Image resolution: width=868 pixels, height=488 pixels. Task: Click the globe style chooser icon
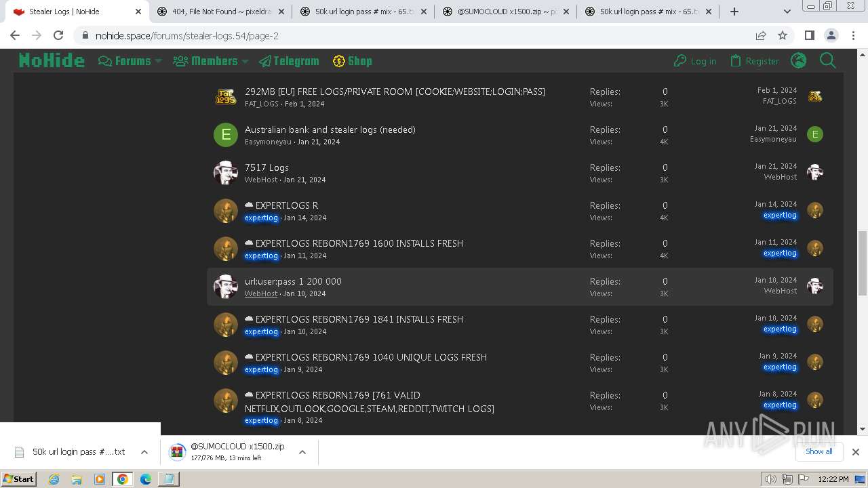pos(799,61)
